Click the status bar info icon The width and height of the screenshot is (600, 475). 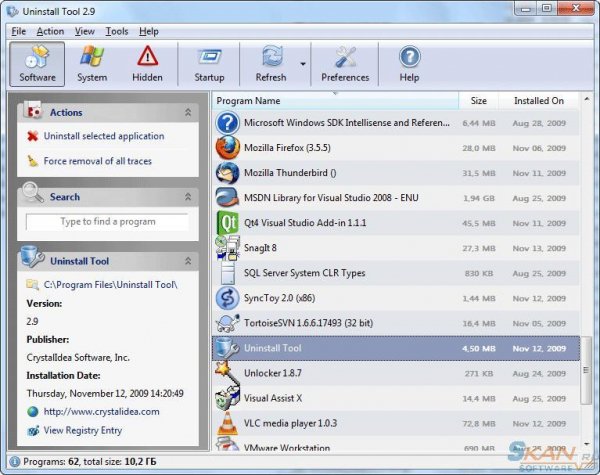coord(14,462)
